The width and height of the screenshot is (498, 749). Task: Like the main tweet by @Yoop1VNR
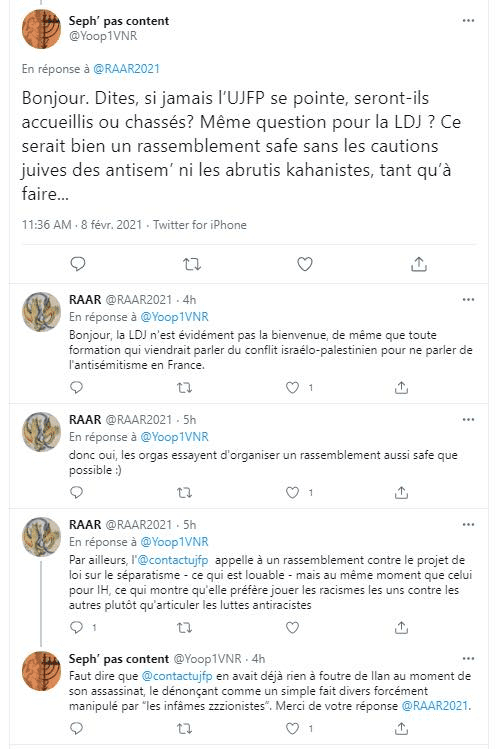[305, 264]
